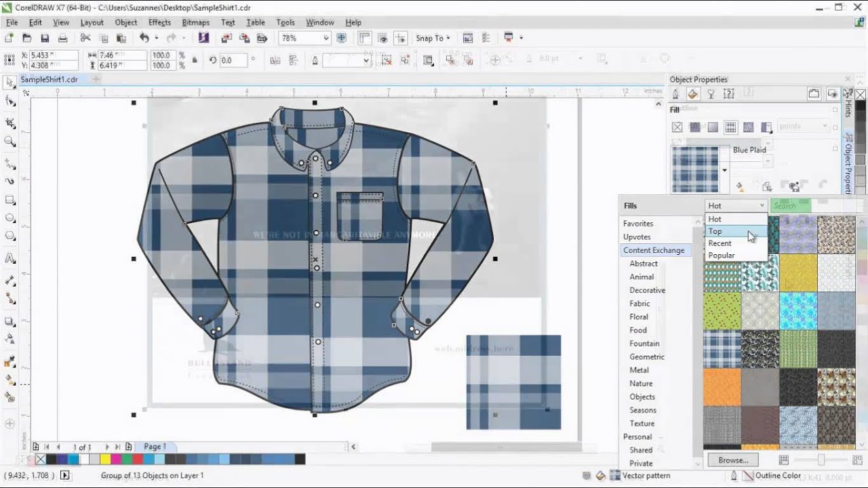The width and height of the screenshot is (868, 488).
Task: Select the vector pattern fill type
Action: [730, 127]
